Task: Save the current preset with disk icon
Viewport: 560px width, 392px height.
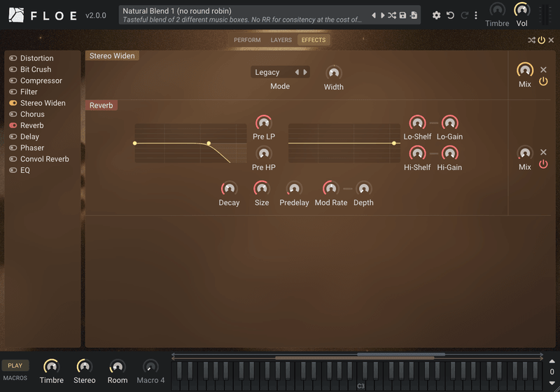Action: click(402, 15)
